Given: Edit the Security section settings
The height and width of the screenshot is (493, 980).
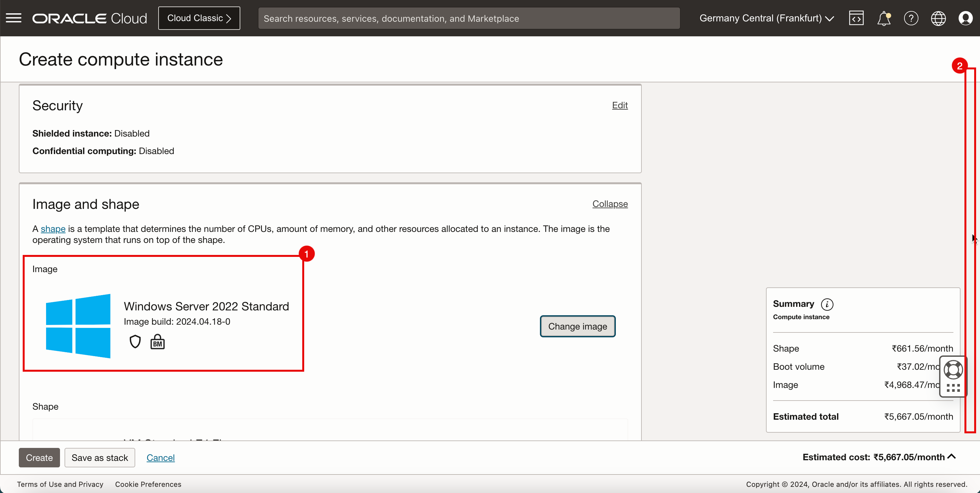Looking at the screenshot, I should coord(620,105).
